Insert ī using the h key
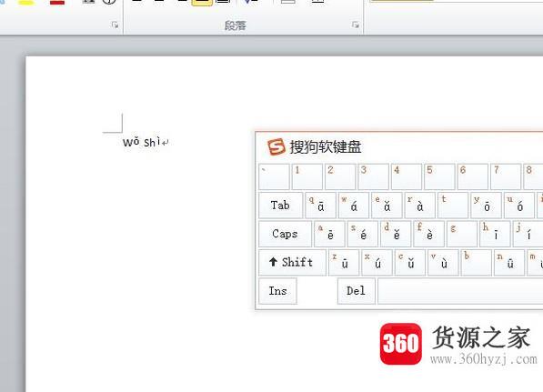Viewport: 543px width, 392px height. (x=495, y=234)
